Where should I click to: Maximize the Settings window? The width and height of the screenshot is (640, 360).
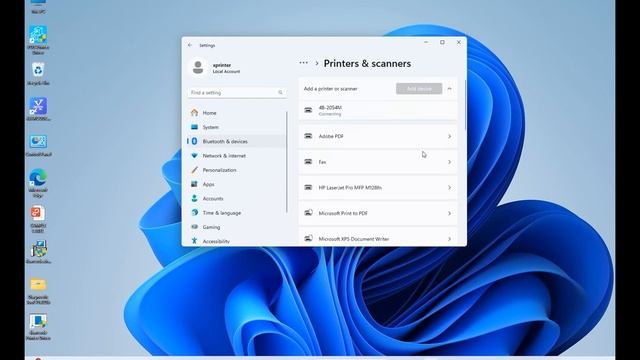point(442,42)
